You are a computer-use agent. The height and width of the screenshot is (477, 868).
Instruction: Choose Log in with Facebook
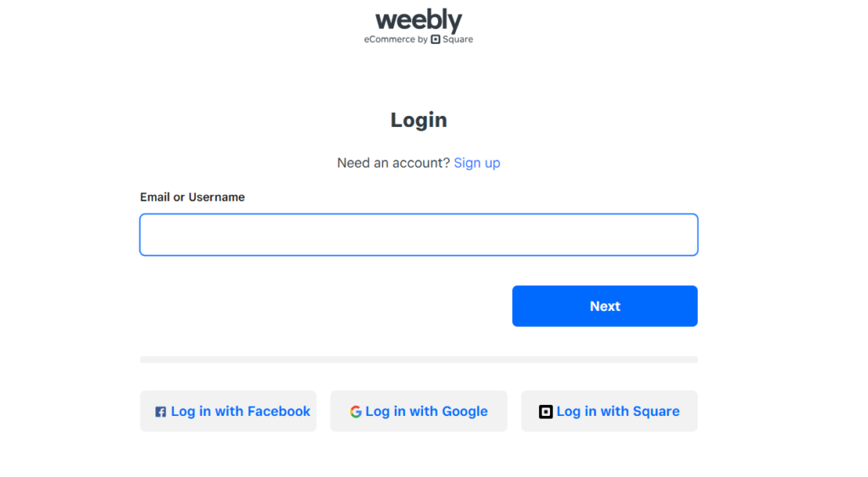click(228, 411)
